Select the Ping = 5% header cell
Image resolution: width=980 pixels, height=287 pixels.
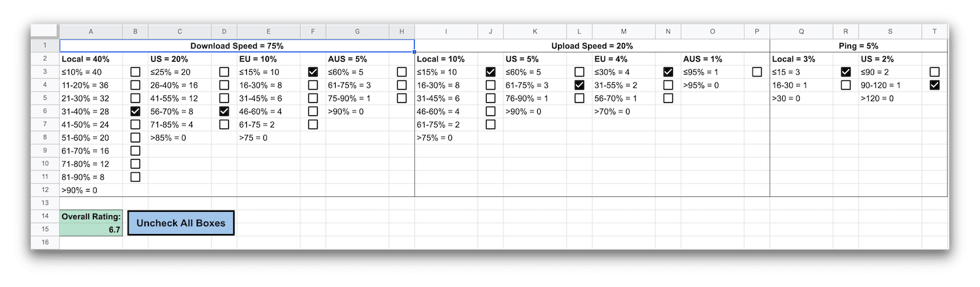(858, 46)
